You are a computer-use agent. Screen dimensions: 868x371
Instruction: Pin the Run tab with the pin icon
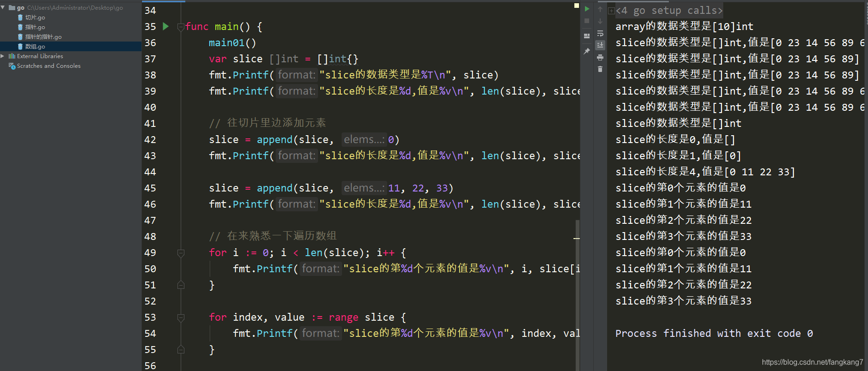pos(587,51)
